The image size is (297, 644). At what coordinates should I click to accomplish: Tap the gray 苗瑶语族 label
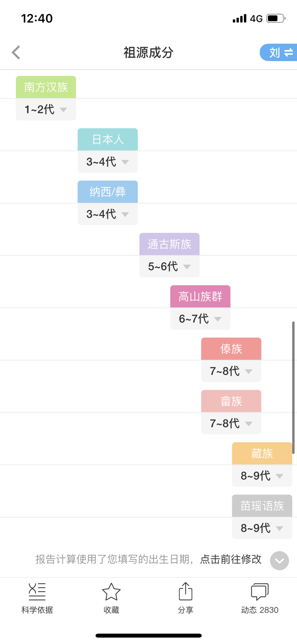coord(262,506)
